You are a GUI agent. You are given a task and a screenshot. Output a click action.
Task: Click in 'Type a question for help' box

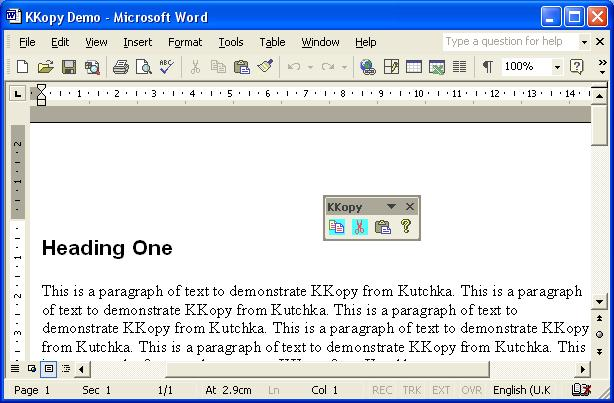pyautogui.click(x=509, y=42)
